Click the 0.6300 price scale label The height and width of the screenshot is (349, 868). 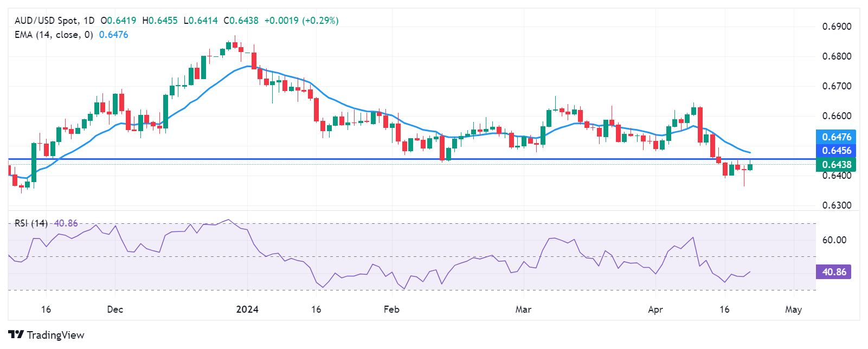(x=837, y=205)
